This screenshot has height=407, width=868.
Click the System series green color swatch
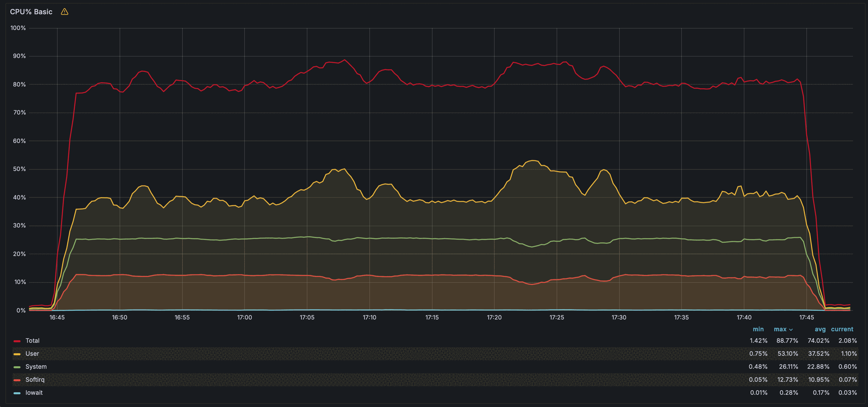17,367
